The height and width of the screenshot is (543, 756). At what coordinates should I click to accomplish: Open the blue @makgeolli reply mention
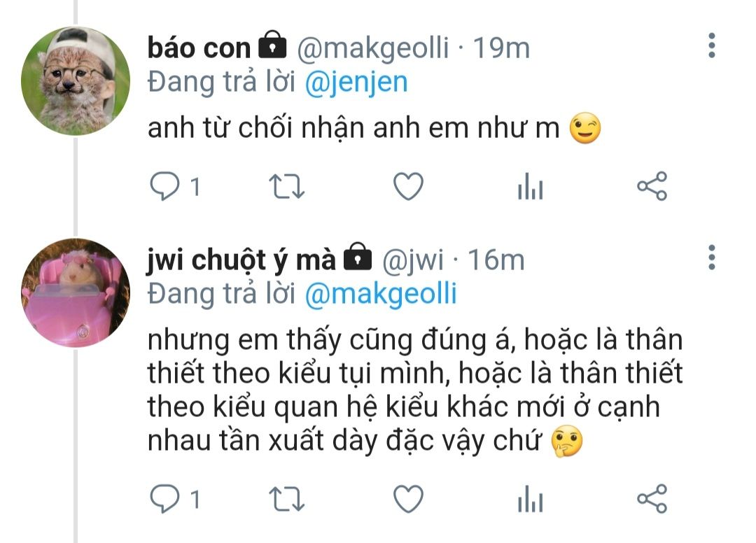381,294
